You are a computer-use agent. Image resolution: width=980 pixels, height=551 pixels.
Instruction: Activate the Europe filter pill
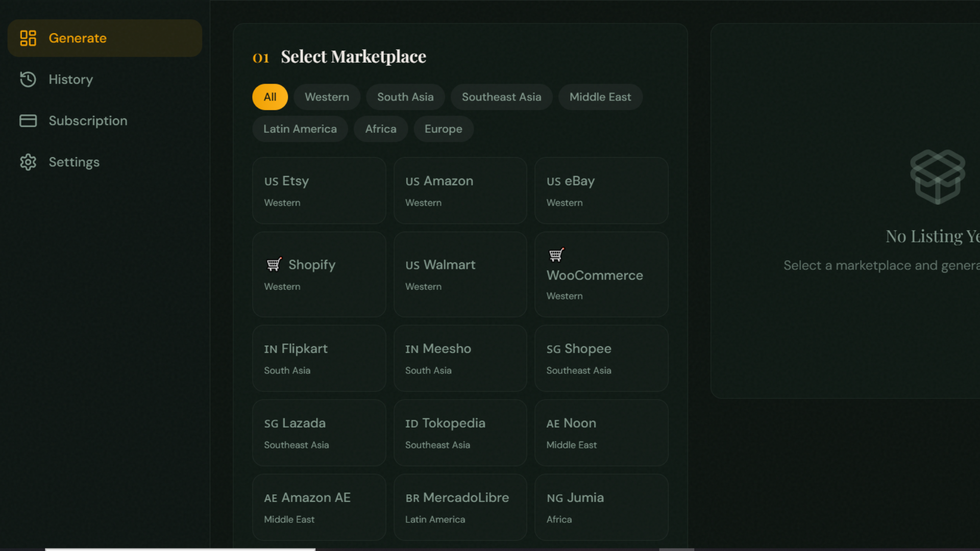pos(443,129)
